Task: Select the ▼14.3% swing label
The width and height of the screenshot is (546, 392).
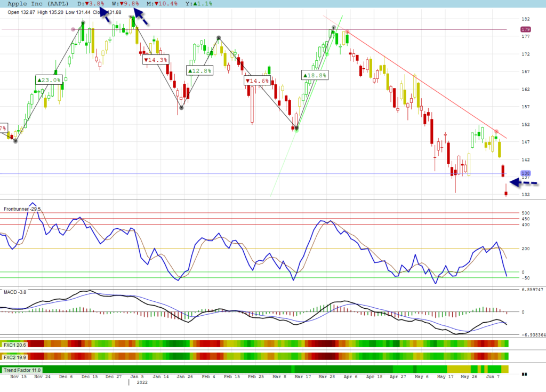Action: tap(156, 60)
